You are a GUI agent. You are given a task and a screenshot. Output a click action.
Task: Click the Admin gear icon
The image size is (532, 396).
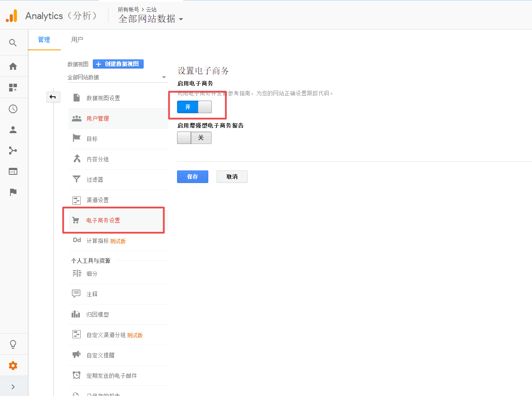click(13, 366)
